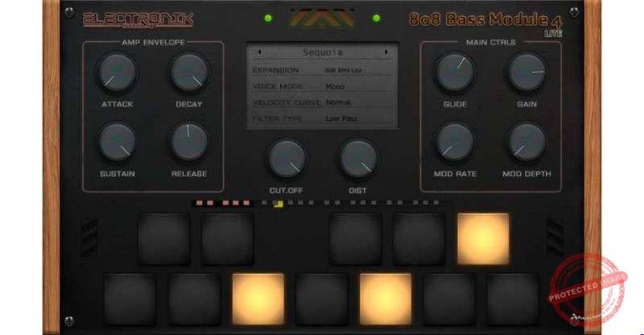Tap the lit third pad in the lower row

coord(258,299)
